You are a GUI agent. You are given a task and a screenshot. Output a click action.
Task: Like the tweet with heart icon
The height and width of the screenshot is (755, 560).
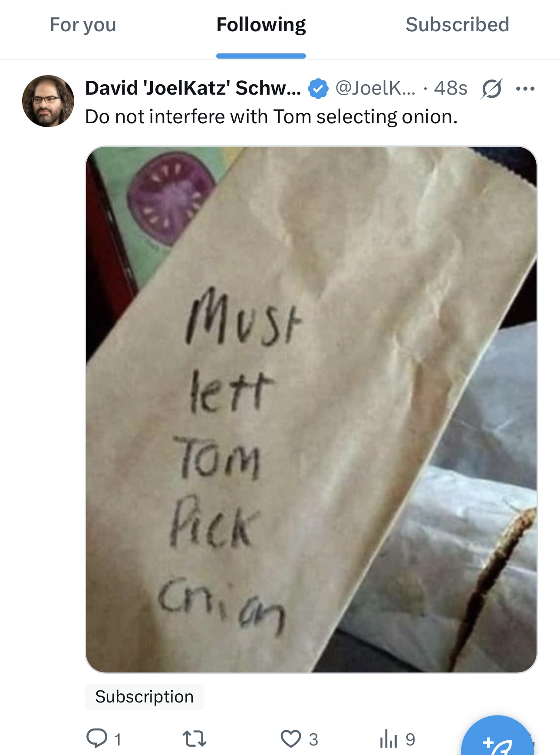291,739
